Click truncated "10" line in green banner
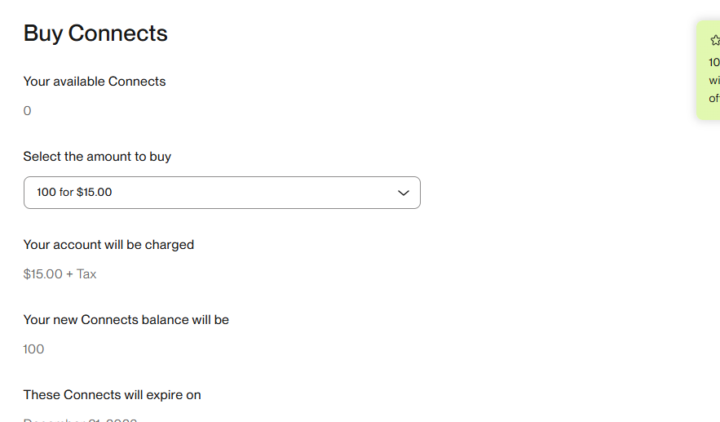 pos(714,62)
